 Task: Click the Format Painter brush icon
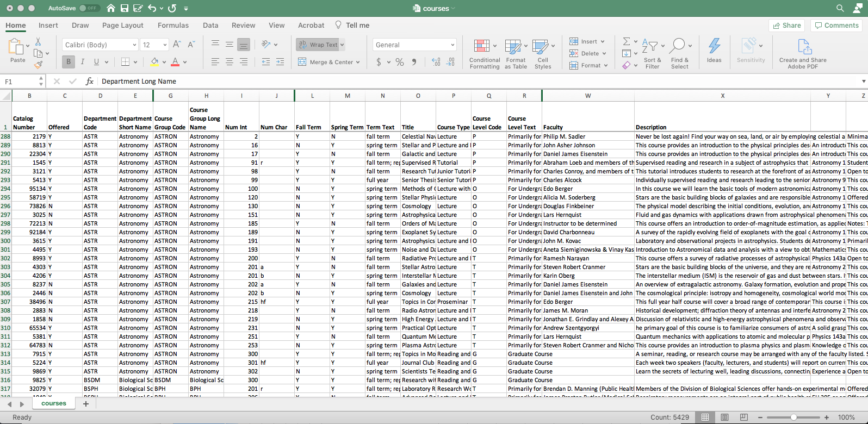click(38, 65)
